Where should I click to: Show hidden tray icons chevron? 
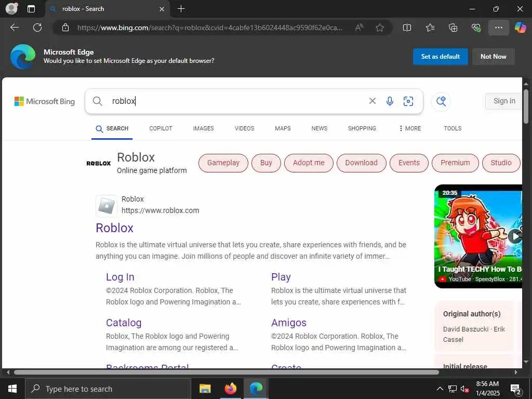pos(440,389)
